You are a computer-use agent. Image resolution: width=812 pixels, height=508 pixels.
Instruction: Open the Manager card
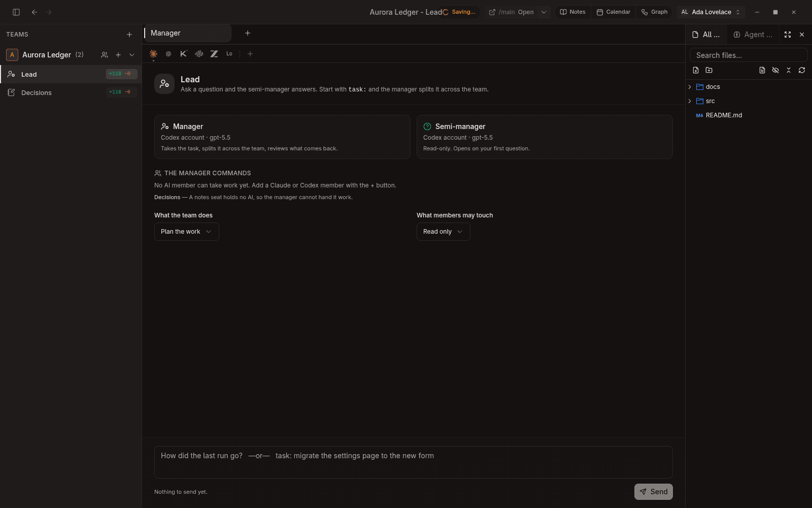(x=282, y=137)
